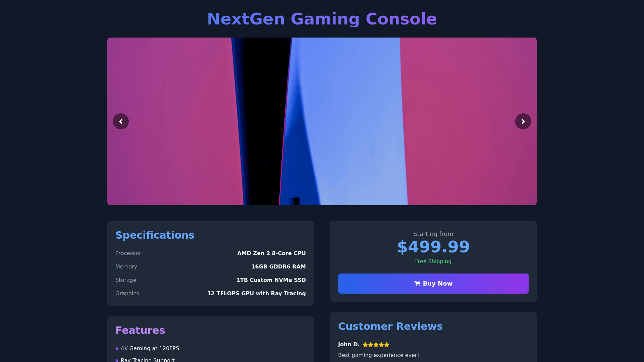Click the console product image
This screenshot has height=362, width=644.
[x=321, y=121]
